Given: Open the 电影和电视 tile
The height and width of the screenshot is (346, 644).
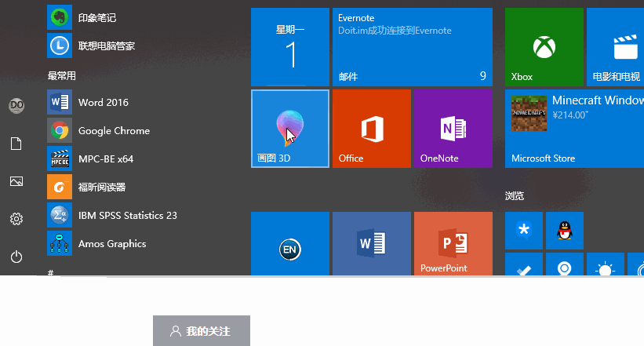Looking at the screenshot, I should coord(615,47).
